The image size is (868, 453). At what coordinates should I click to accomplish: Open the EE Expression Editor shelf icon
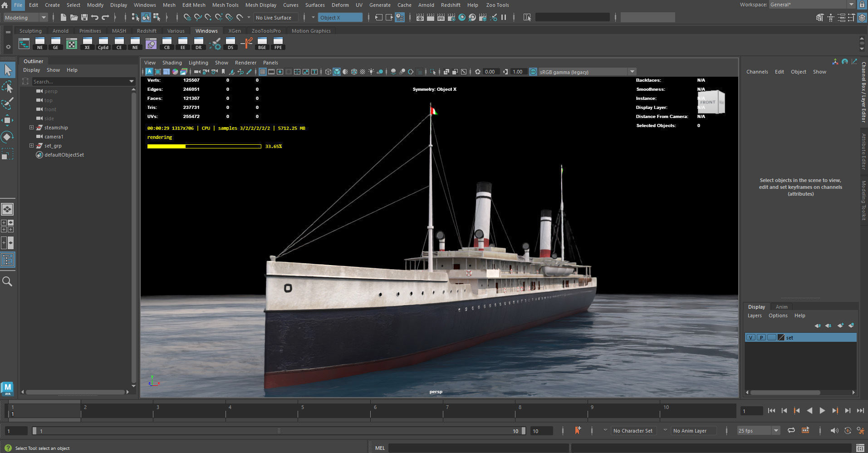[182, 44]
